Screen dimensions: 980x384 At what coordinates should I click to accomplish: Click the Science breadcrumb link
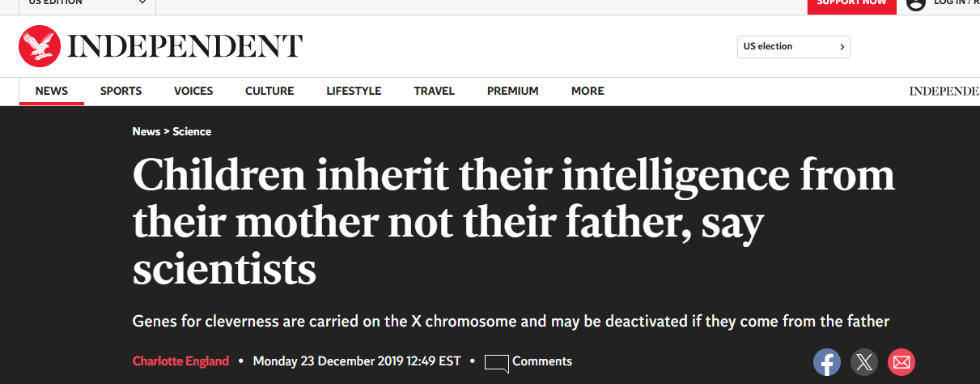192,131
